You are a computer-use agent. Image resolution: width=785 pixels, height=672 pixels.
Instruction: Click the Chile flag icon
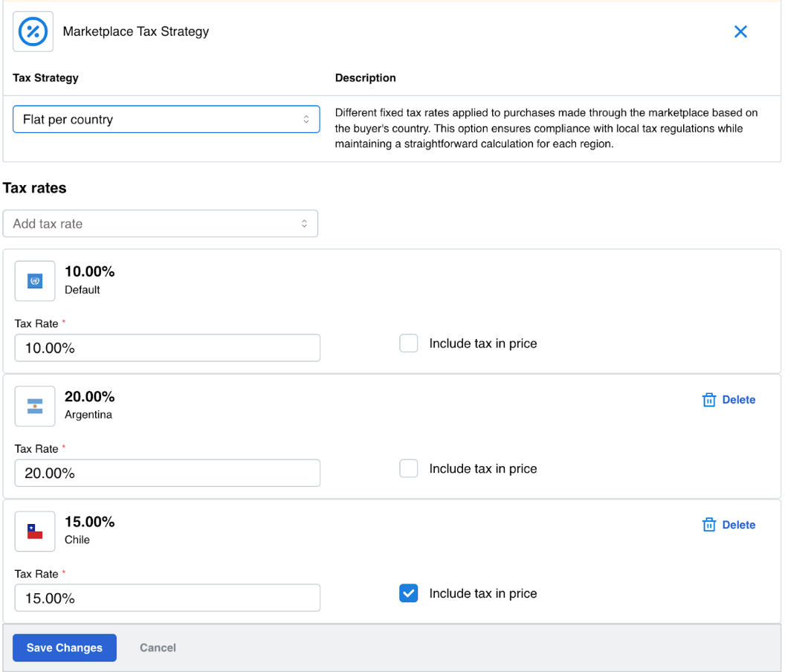tap(35, 531)
